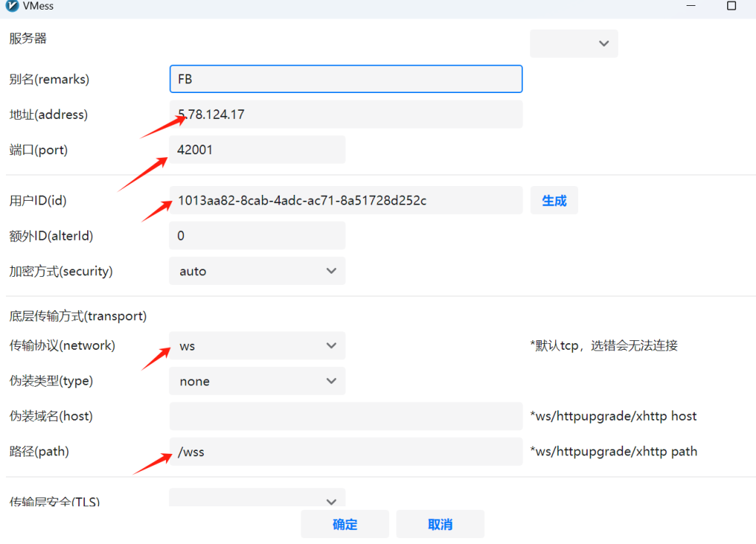The width and height of the screenshot is (756, 544).
Task: Click into the 用户ID(id) UUID field
Action: 346,200
